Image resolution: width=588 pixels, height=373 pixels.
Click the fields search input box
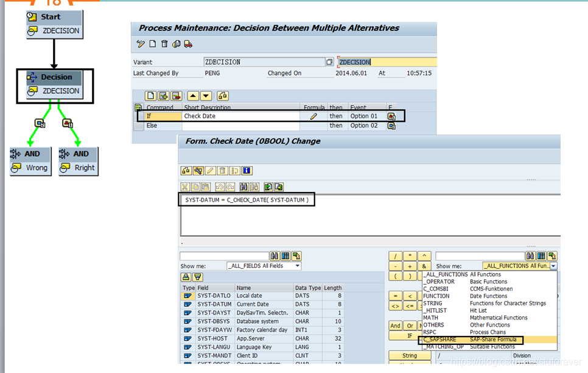[x=224, y=256]
